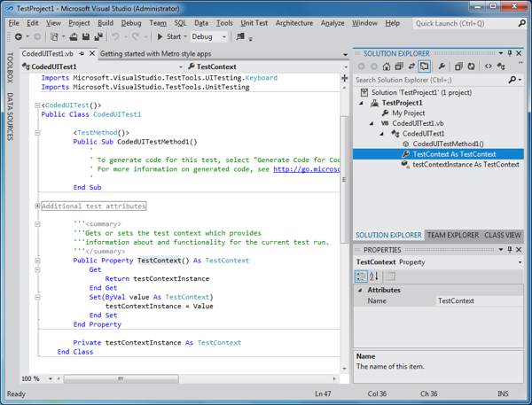This screenshot has height=405, width=532.
Task: Open the Start button dropdown arrow
Action: tap(185, 36)
